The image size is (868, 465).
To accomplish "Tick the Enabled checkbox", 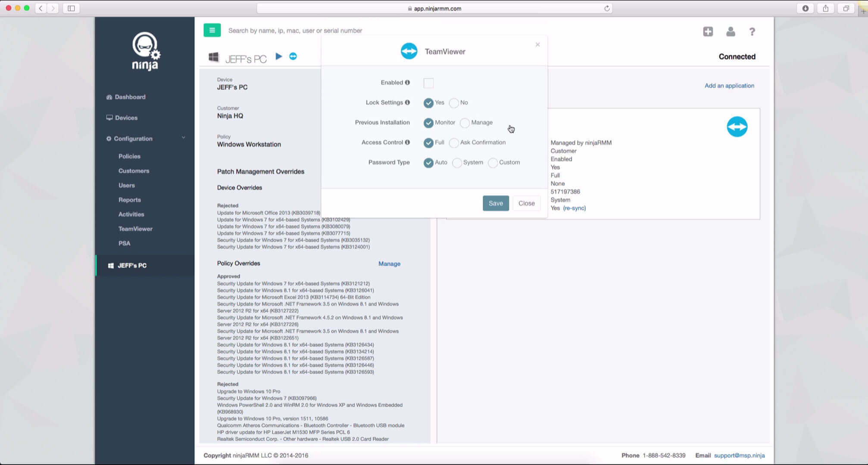I will (x=428, y=83).
